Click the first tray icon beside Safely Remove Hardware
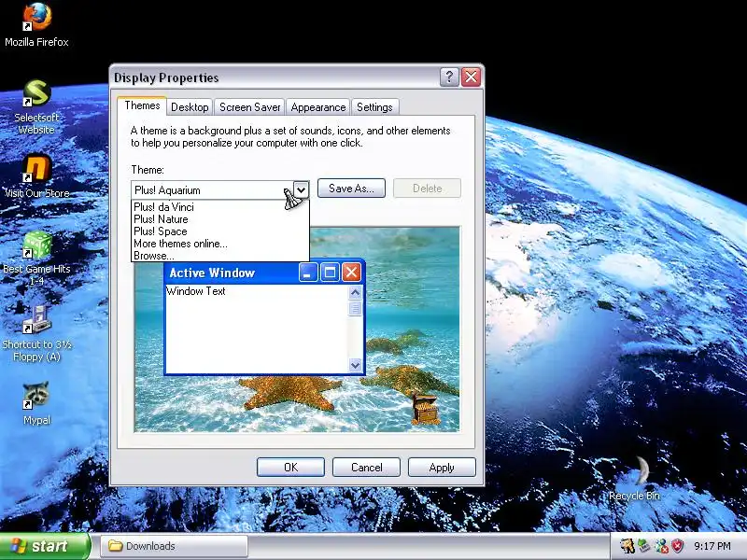 (x=627, y=546)
